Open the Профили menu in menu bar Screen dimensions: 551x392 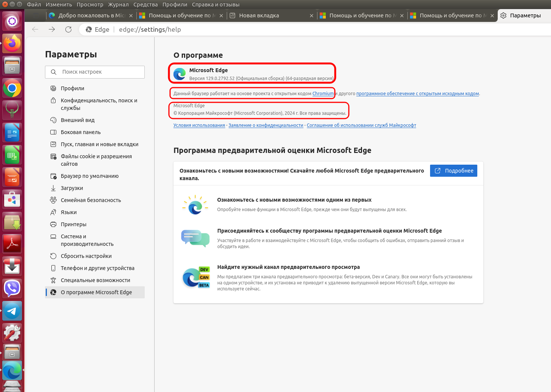(175, 5)
